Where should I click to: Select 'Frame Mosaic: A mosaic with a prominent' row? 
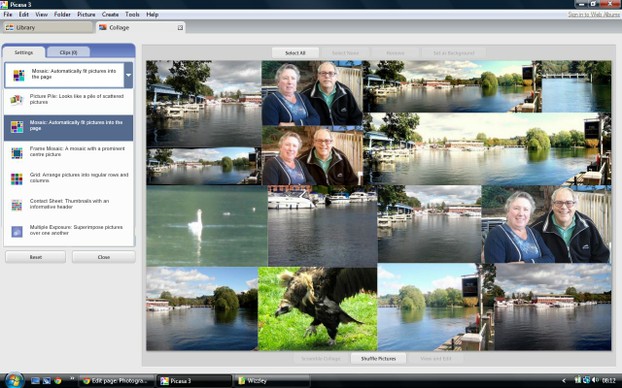69,152
